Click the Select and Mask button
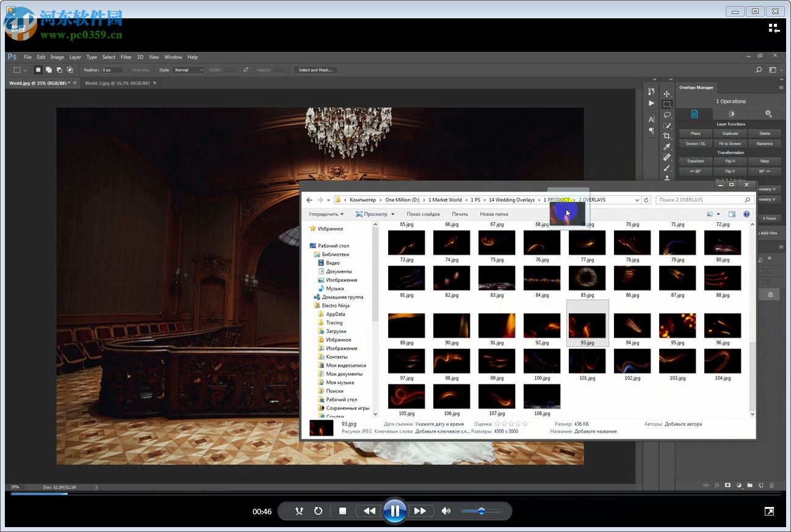The width and height of the screenshot is (791, 532). click(315, 70)
